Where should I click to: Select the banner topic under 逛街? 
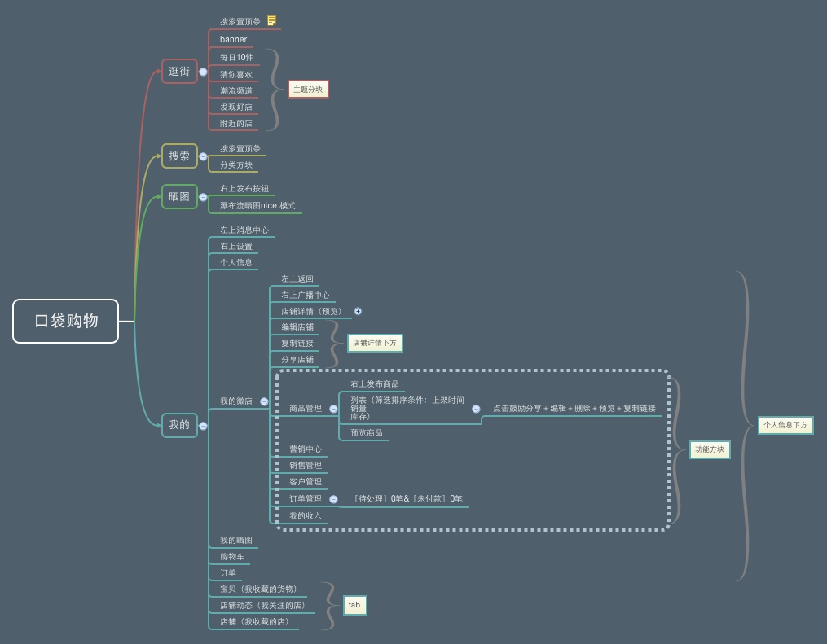(x=233, y=40)
